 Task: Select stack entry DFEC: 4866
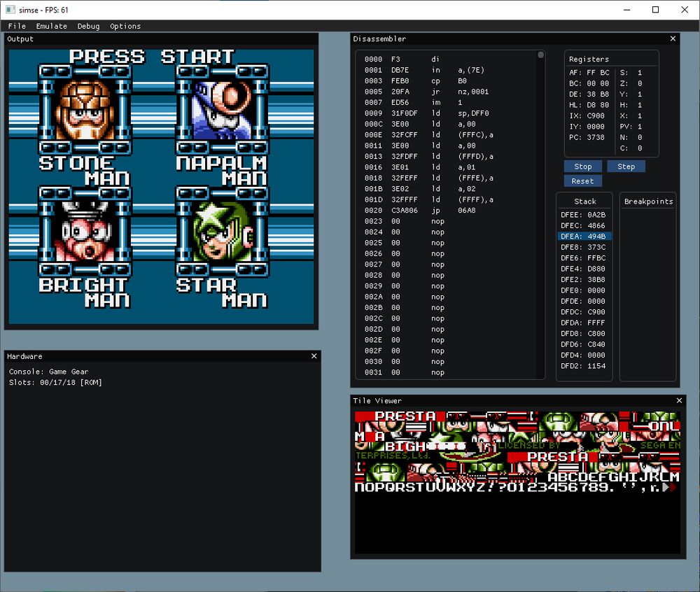(x=584, y=226)
